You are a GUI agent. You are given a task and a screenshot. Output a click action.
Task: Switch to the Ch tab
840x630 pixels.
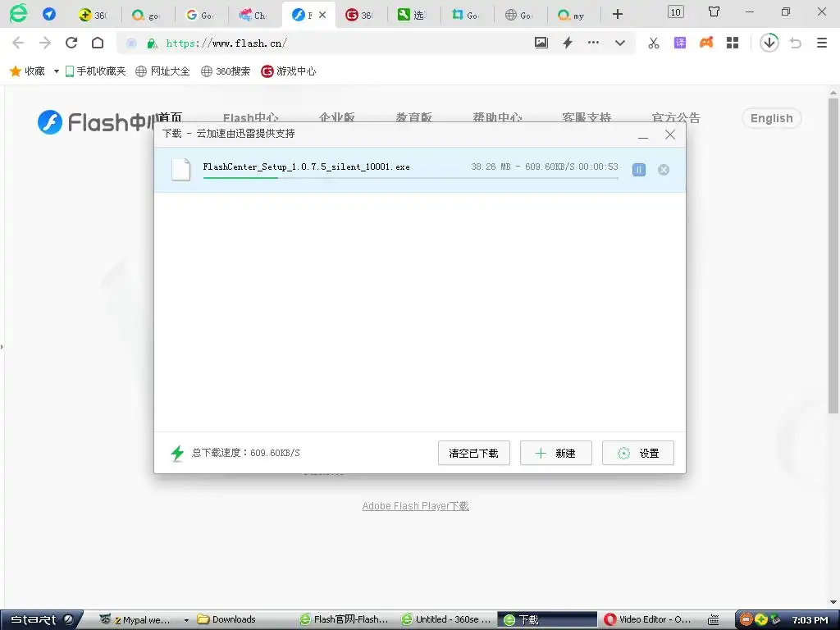pyautogui.click(x=254, y=15)
